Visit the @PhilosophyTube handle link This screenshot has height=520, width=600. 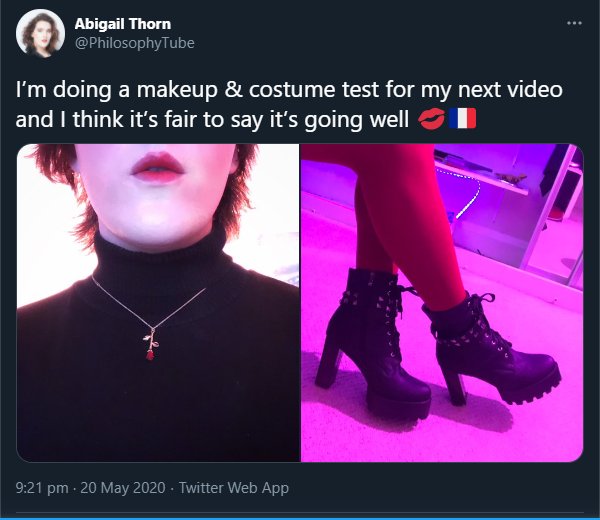pyautogui.click(x=135, y=43)
